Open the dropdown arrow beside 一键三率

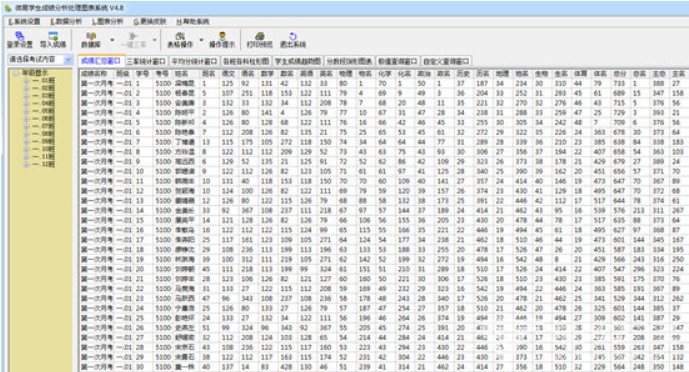(x=154, y=40)
